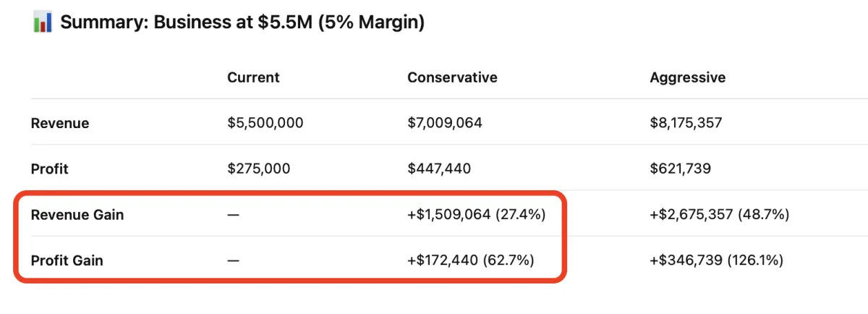This screenshot has height=314, width=868.
Task: Select the Current column header
Action: click(253, 77)
